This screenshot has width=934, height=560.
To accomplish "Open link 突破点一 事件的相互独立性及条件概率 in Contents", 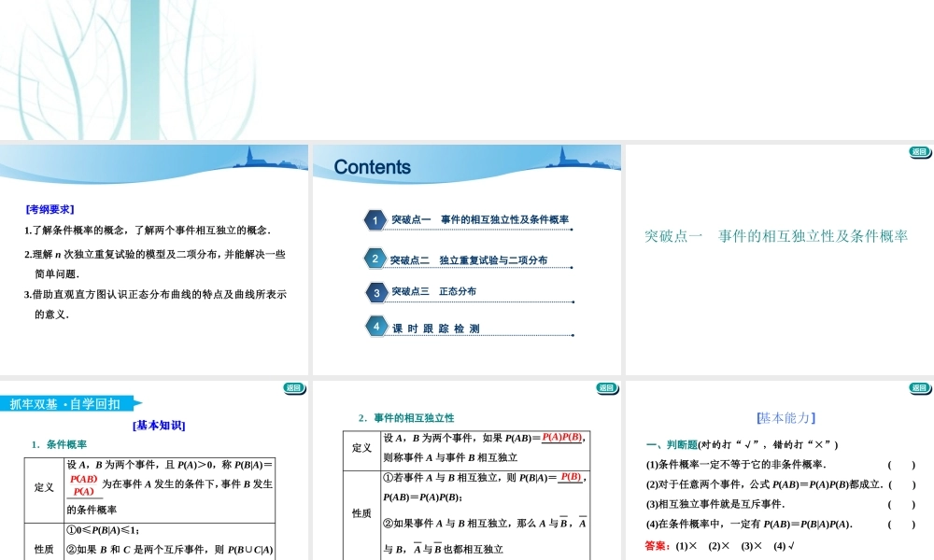I will 480,220.
